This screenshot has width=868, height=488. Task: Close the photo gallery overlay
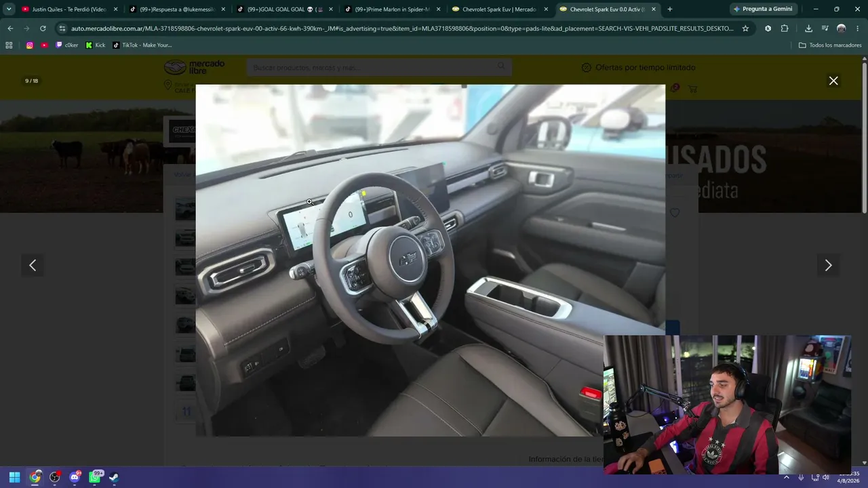point(833,81)
